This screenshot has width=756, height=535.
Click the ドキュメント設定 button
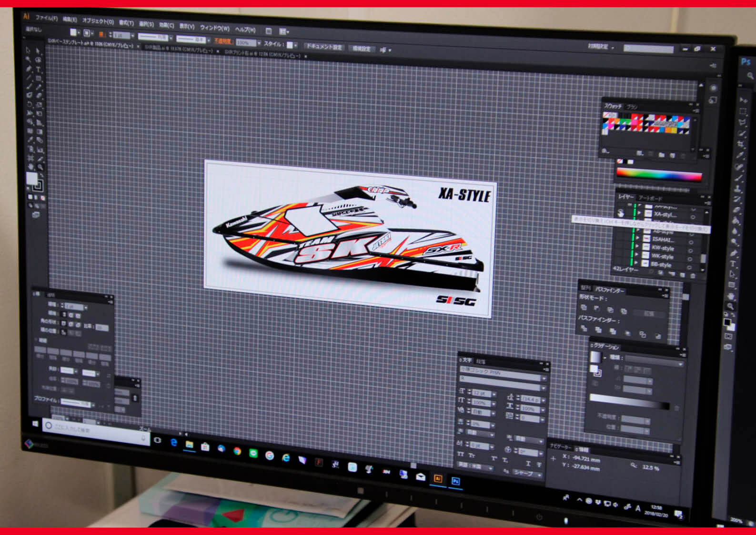click(x=323, y=47)
